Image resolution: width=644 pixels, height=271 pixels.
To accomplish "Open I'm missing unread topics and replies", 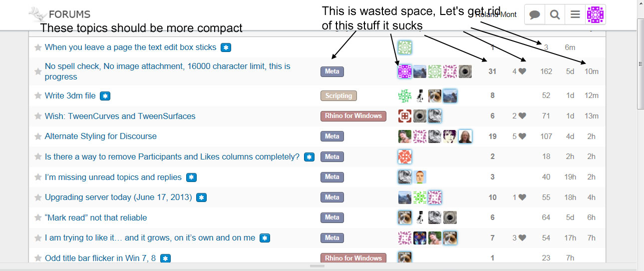I will click(113, 177).
